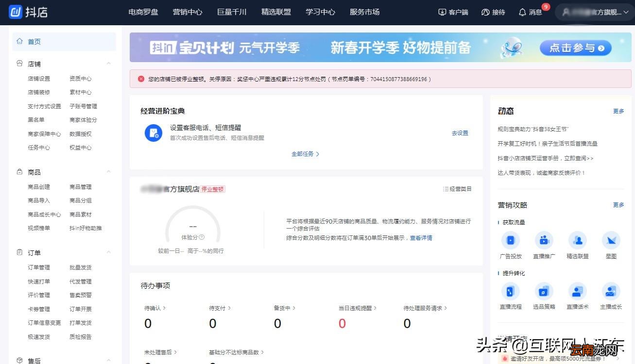The width and height of the screenshot is (635, 364).
Task: Click the 点击参与 banner button
Action: [576, 48]
